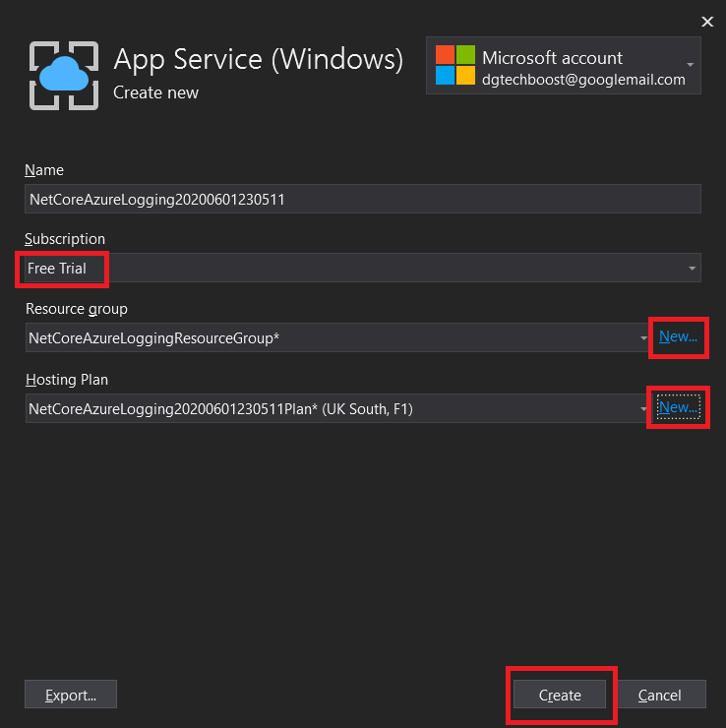Select the Free Trial subscription text

(57, 268)
